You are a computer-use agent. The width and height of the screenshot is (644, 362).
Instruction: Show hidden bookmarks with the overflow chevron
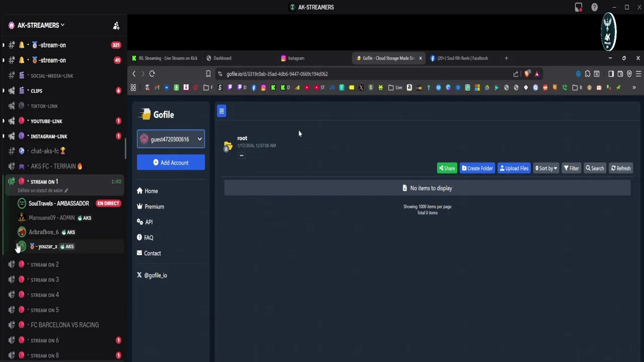(634, 87)
